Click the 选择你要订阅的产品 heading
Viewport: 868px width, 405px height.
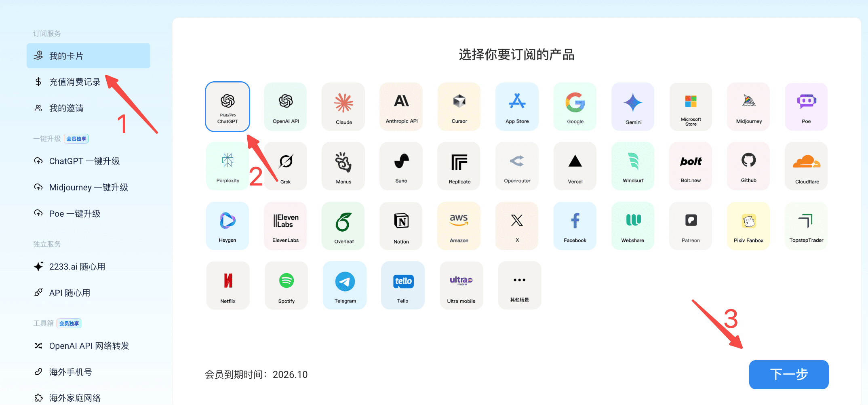517,55
